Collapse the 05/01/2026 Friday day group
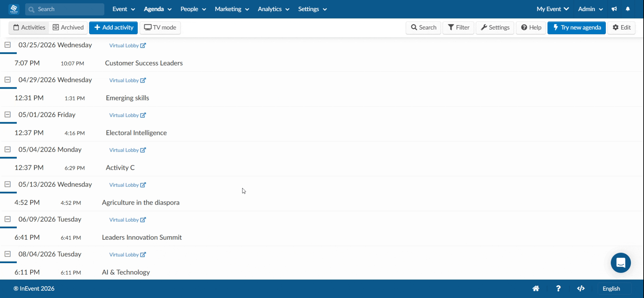Image resolution: width=644 pixels, height=298 pixels. click(x=7, y=114)
